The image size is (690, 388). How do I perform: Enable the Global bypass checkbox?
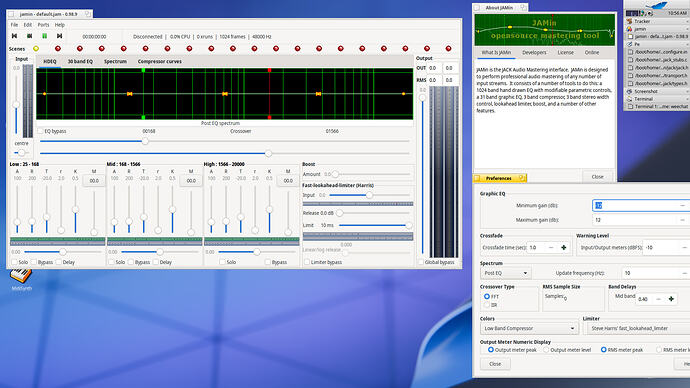point(421,262)
